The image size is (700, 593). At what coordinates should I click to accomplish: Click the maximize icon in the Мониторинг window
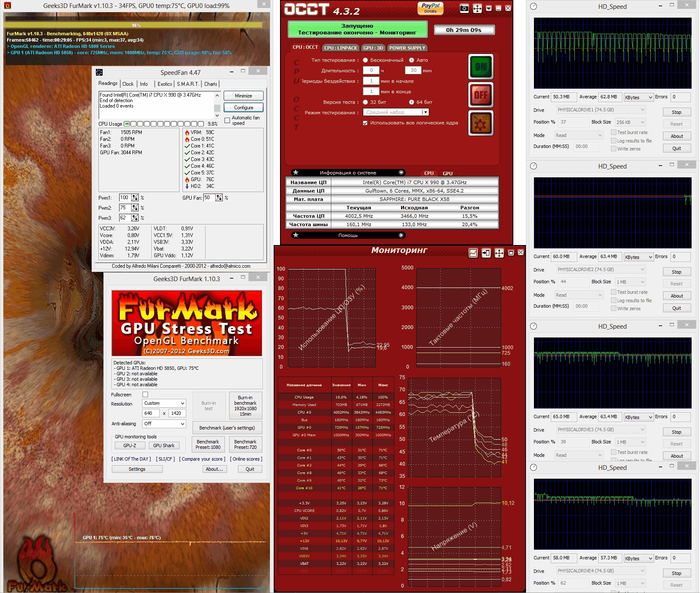click(x=511, y=253)
